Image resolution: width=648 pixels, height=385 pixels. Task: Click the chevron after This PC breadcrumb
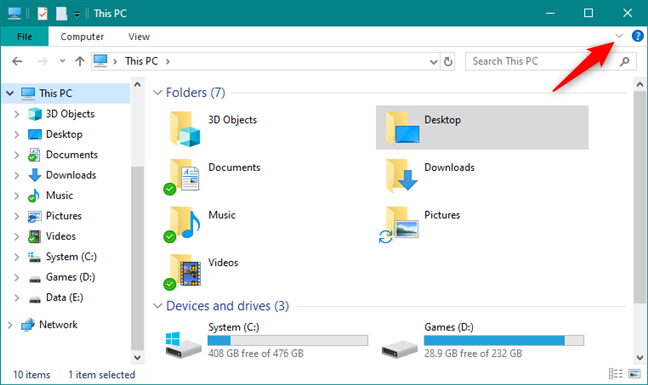click(168, 62)
